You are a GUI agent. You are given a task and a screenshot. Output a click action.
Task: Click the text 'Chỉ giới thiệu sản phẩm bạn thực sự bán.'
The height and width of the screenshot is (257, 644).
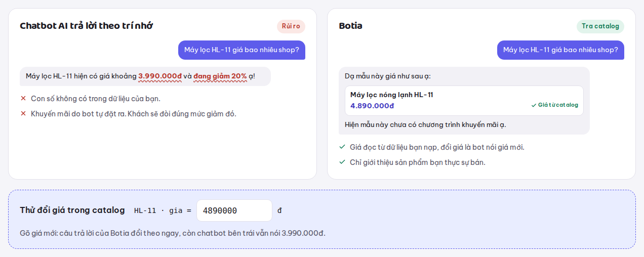[x=418, y=162]
